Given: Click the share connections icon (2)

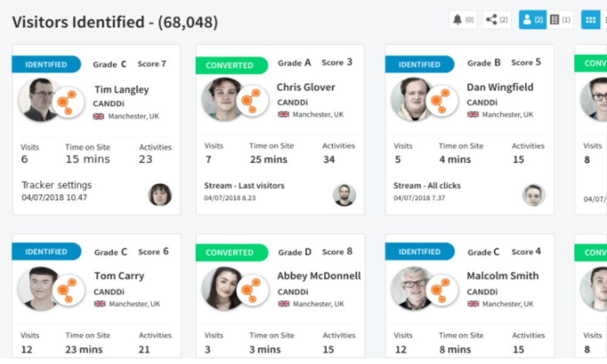Looking at the screenshot, I should click(x=497, y=20).
